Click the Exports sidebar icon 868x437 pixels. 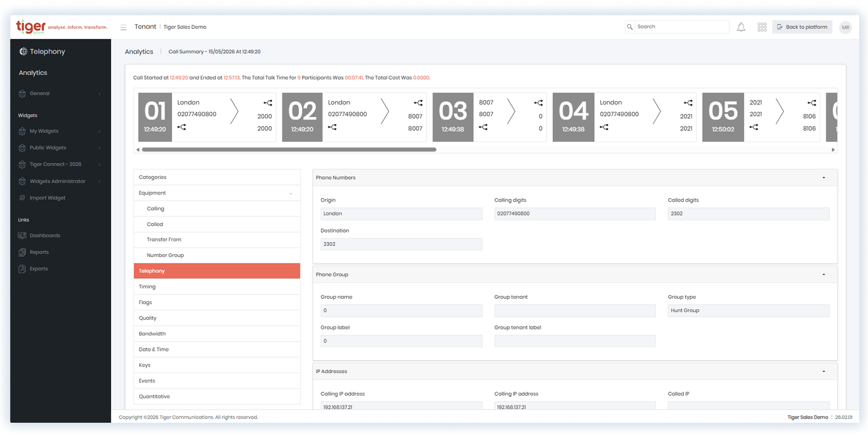pyautogui.click(x=22, y=269)
